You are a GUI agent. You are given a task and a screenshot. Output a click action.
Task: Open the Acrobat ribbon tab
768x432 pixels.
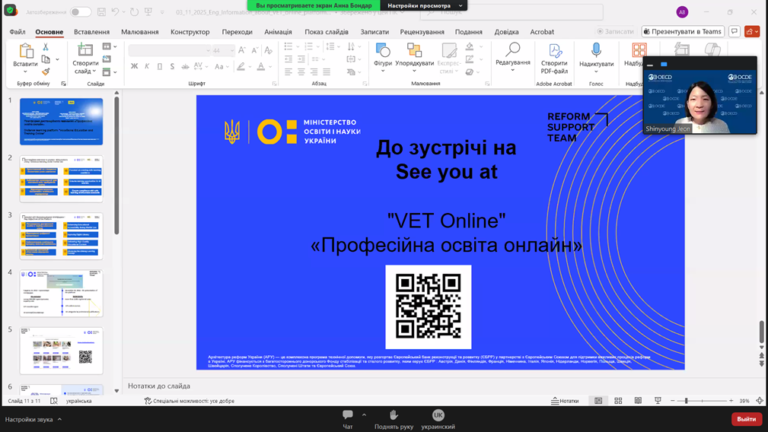pyautogui.click(x=542, y=32)
